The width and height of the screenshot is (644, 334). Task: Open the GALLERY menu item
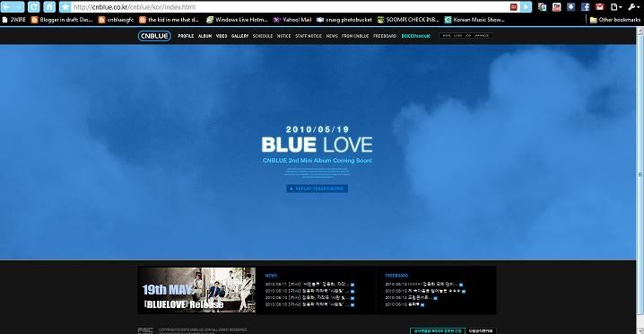(239, 36)
